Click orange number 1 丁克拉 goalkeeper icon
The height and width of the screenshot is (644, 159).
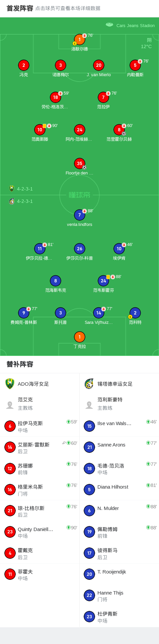(x=80, y=337)
